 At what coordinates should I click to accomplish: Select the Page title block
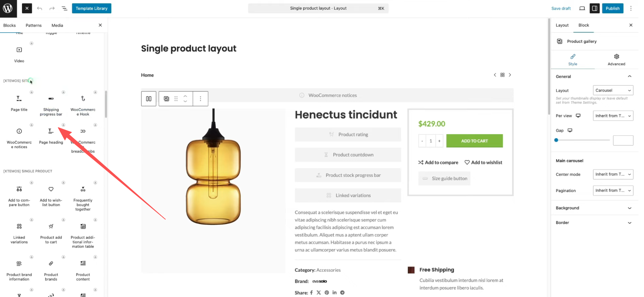19,103
